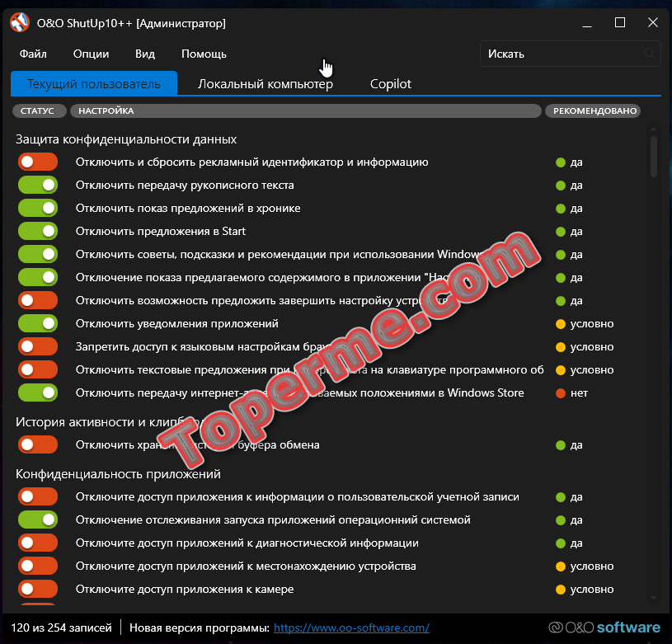Click 'Защита конфиденциальности данных' section heading

[x=126, y=139]
